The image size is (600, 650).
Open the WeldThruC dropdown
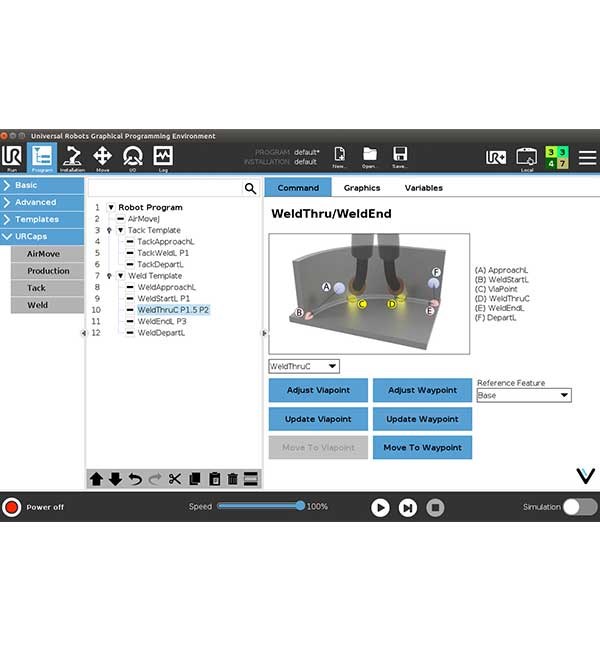point(304,366)
